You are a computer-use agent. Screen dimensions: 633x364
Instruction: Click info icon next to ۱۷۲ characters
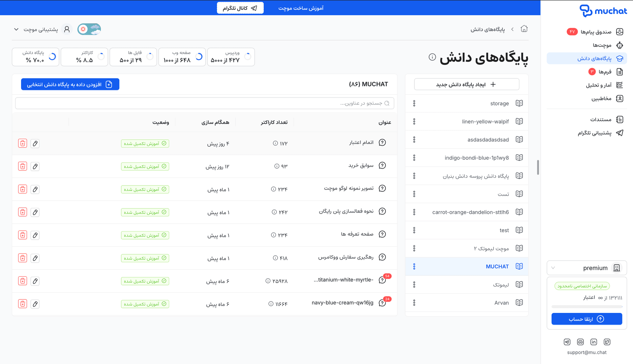click(x=275, y=143)
